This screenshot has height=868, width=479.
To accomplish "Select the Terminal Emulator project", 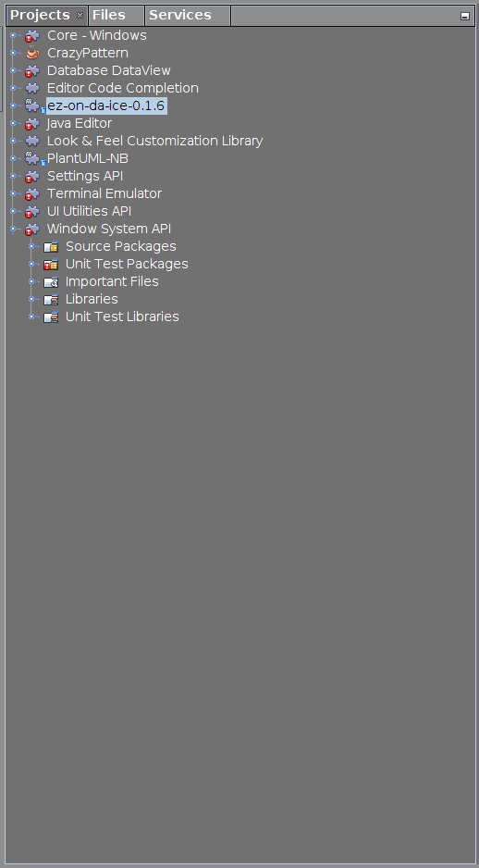I will point(104,193).
